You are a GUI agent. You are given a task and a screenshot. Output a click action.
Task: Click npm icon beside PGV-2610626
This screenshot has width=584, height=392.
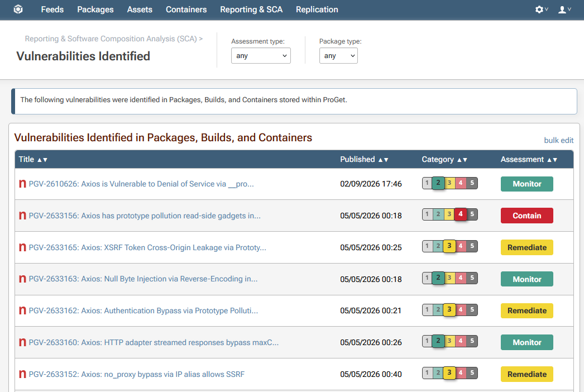click(23, 184)
